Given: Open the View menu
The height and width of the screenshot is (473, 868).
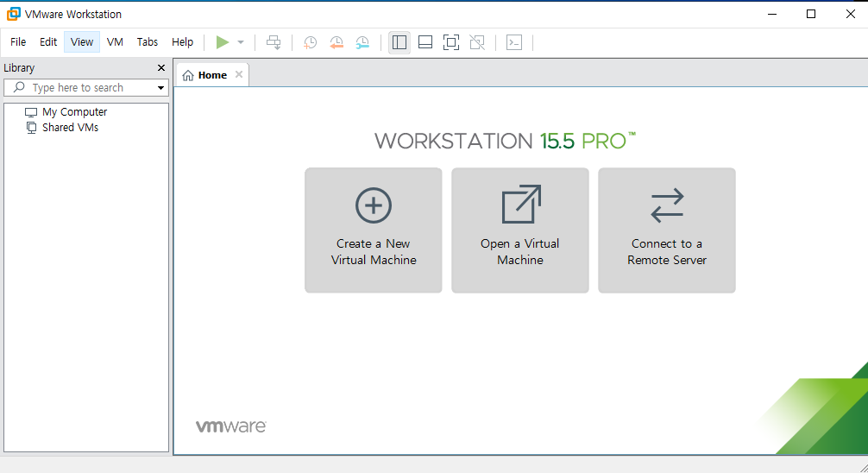Looking at the screenshot, I should point(82,42).
